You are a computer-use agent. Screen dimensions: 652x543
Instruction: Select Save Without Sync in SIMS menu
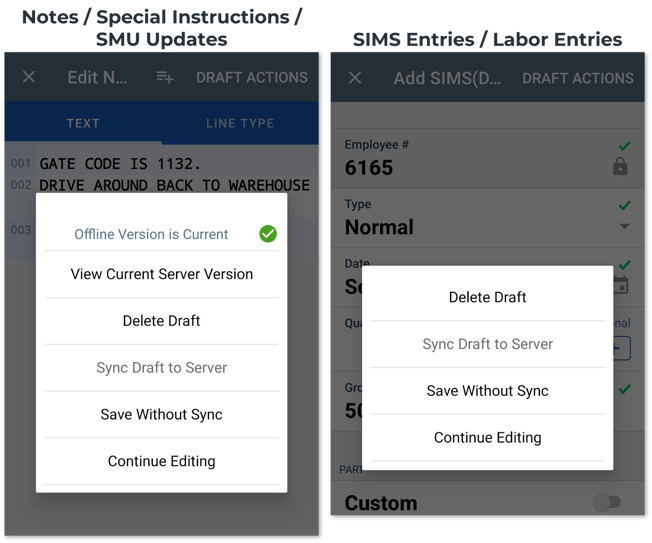pos(488,391)
